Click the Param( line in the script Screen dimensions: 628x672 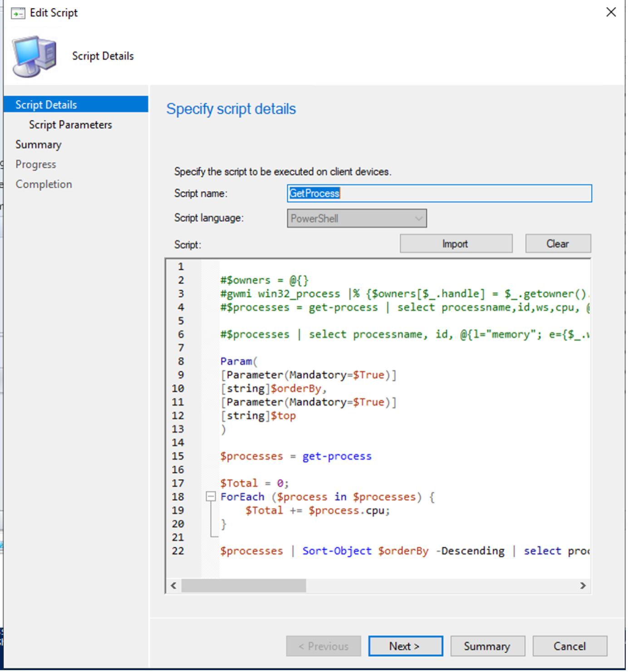[240, 362]
